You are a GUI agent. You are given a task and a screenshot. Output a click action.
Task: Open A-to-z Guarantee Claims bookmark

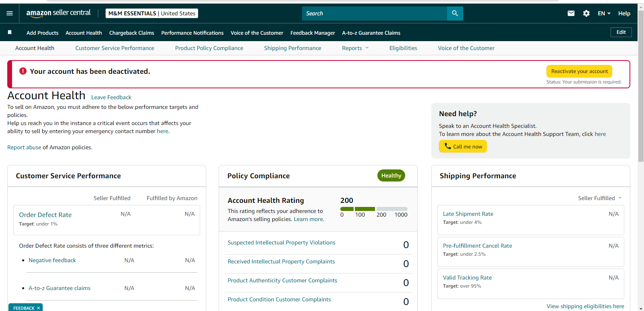point(371,33)
